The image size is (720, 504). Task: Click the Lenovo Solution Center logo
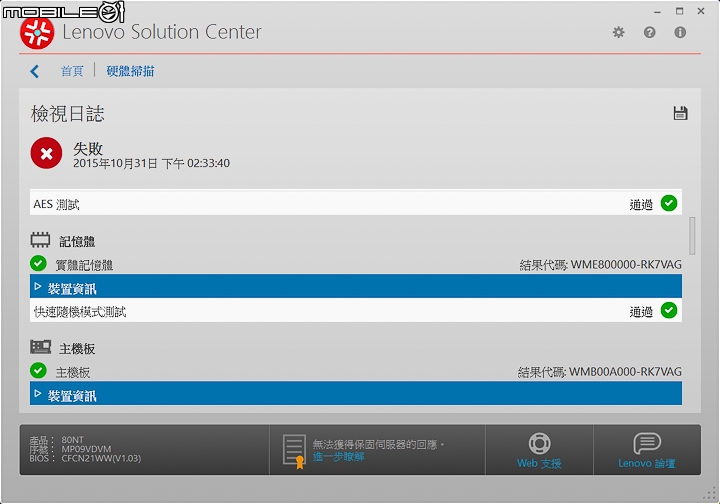(x=37, y=32)
